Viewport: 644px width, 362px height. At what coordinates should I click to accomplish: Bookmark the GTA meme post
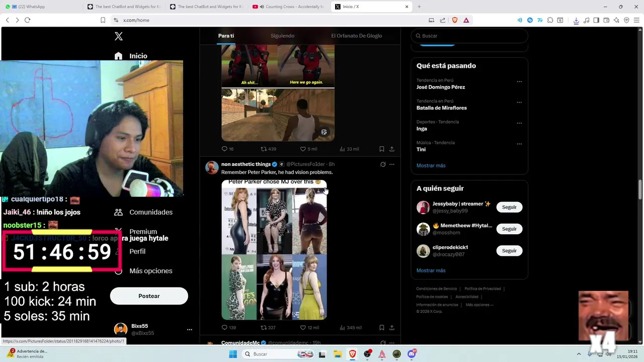click(381, 149)
